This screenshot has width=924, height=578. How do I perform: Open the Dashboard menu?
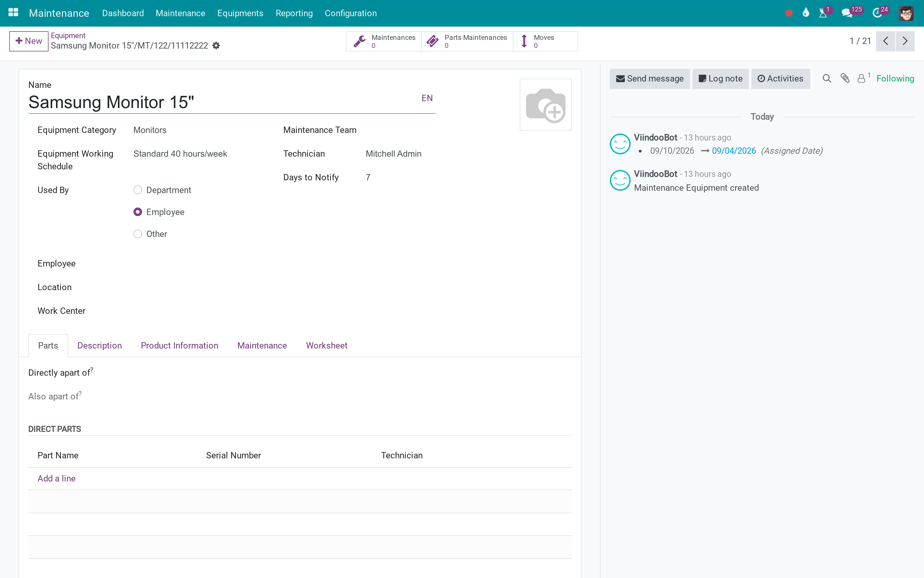(x=123, y=13)
